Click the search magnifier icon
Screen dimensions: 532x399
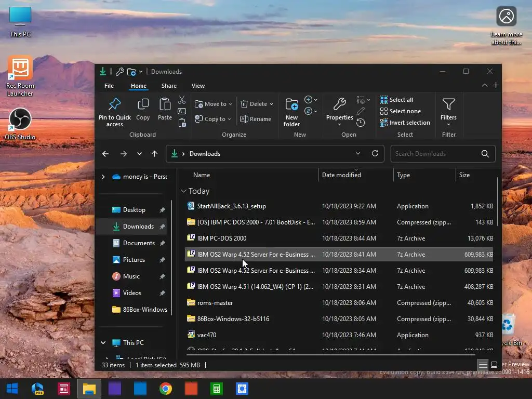coord(485,154)
